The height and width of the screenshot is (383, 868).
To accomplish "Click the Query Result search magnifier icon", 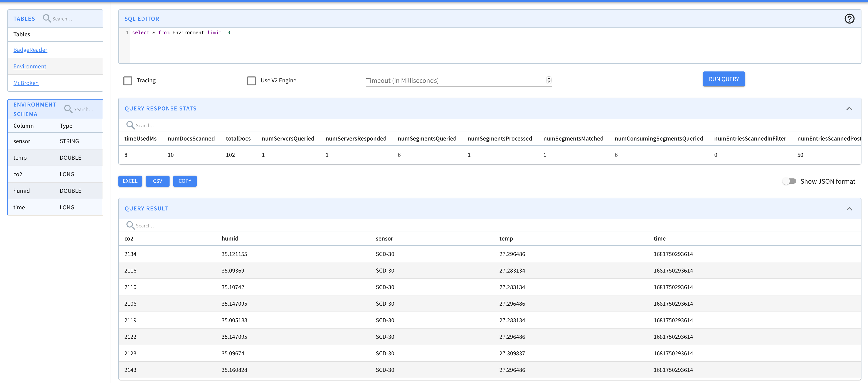I will coord(130,225).
